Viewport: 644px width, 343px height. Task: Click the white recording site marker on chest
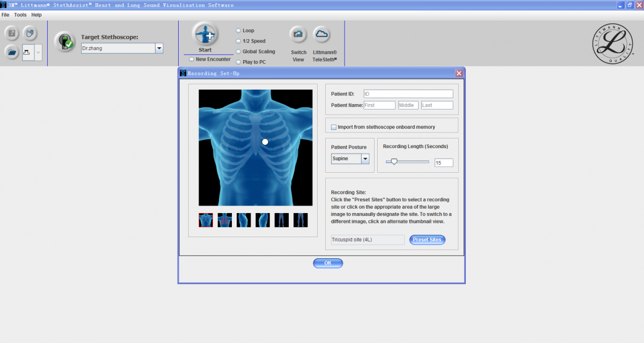pos(265,142)
